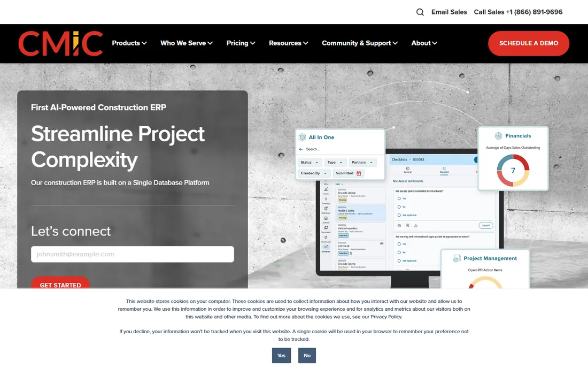Click the Get Started button
This screenshot has height=368, width=588.
60,283
